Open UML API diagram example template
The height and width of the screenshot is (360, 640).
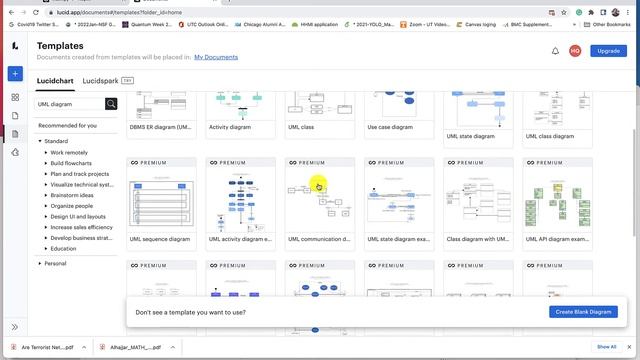(557, 204)
